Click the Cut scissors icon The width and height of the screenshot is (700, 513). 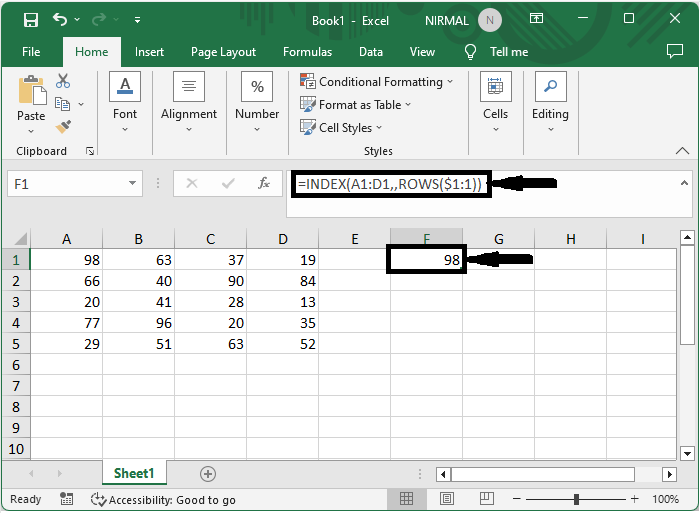[63, 81]
